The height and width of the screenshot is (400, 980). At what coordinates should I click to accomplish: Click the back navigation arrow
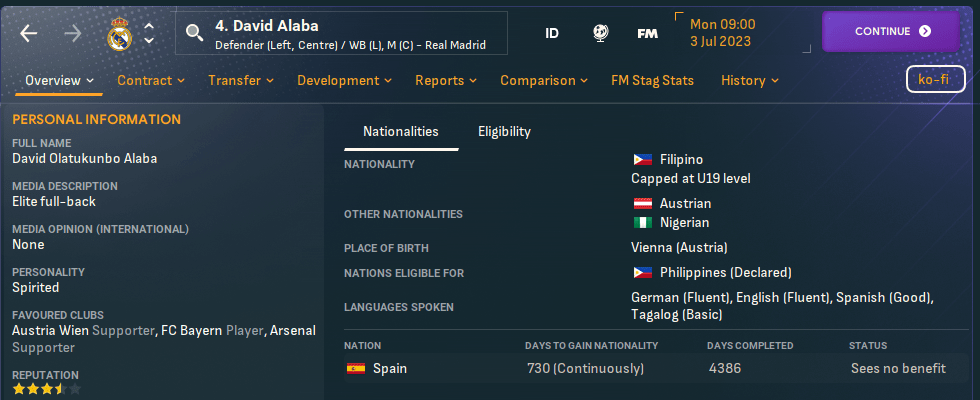pos(28,32)
